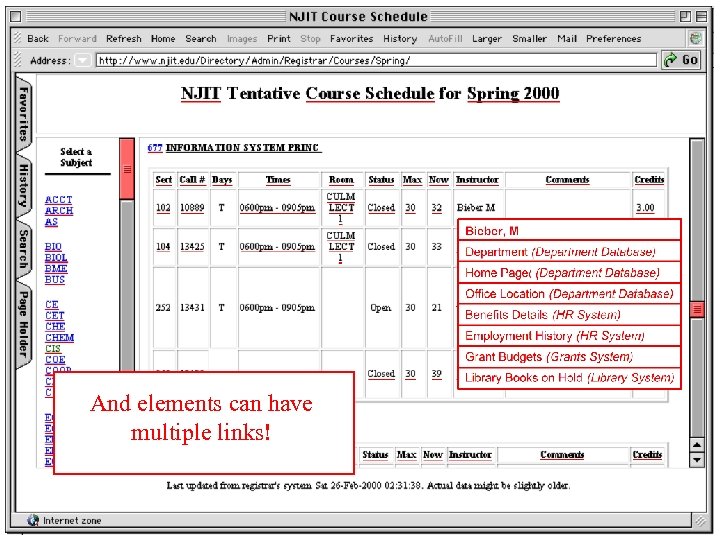Refresh the current page

(124, 39)
